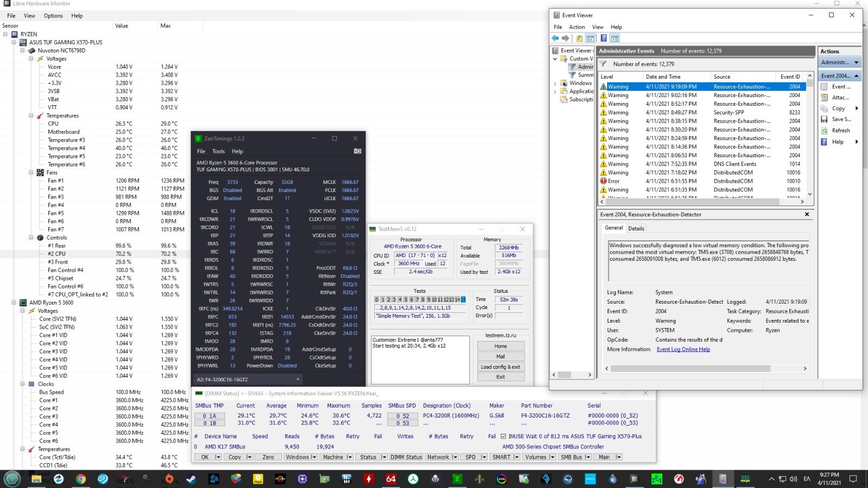Toggle TestMem5 test number 15 box

pos(463,299)
